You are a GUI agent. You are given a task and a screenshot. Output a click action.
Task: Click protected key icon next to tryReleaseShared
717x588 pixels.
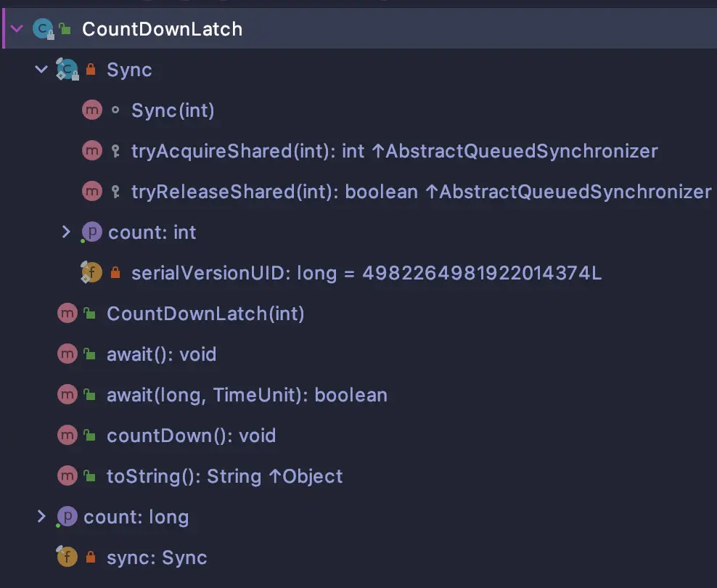[115, 192]
